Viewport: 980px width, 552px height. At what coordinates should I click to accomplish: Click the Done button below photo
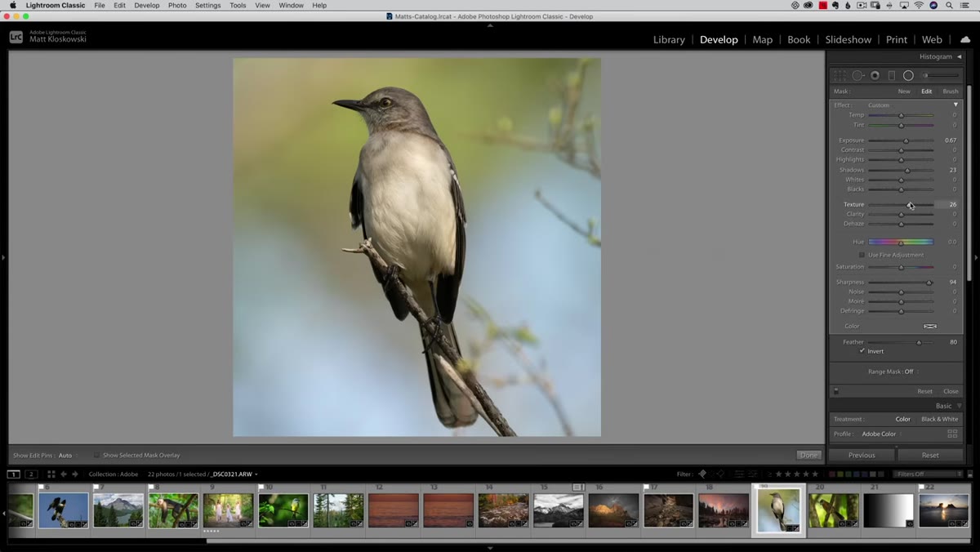tap(808, 455)
